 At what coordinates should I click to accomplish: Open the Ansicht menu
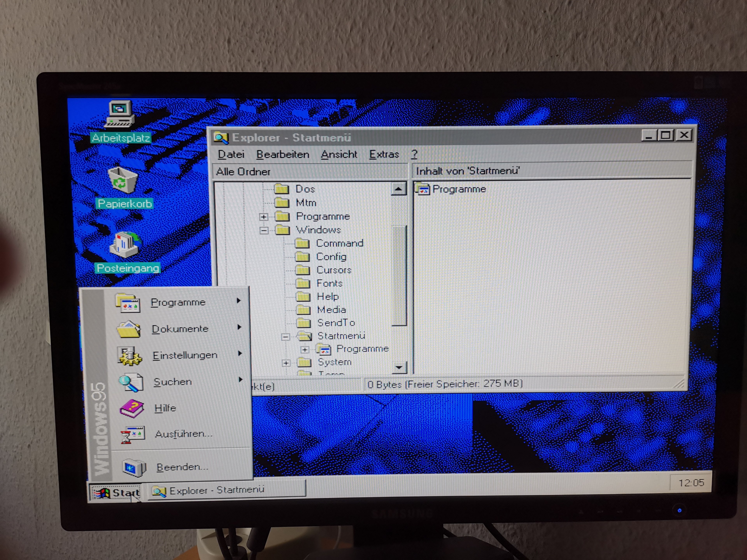(x=339, y=154)
